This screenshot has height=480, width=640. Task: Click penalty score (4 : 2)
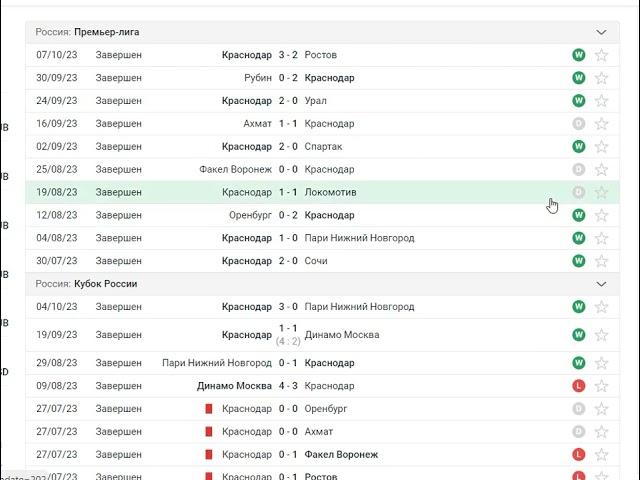(x=288, y=341)
